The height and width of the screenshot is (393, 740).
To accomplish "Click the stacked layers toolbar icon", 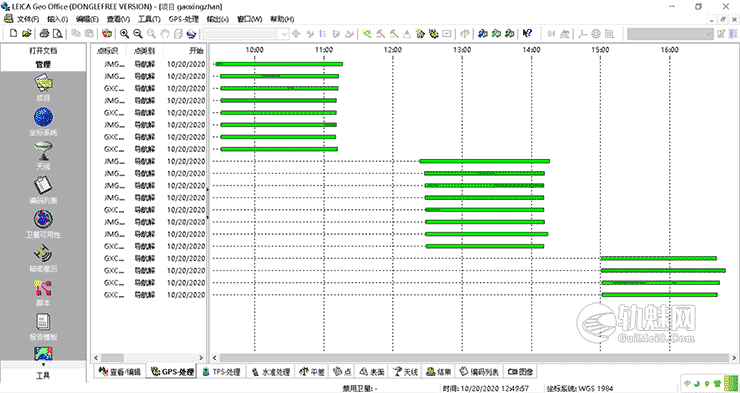I will pos(177,33).
